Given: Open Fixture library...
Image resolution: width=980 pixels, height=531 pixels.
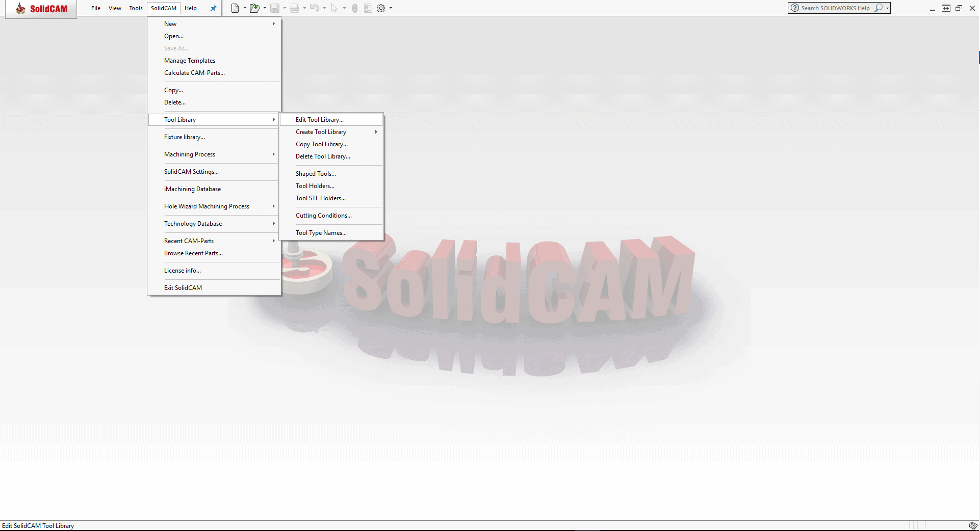Looking at the screenshot, I should [x=214, y=137].
